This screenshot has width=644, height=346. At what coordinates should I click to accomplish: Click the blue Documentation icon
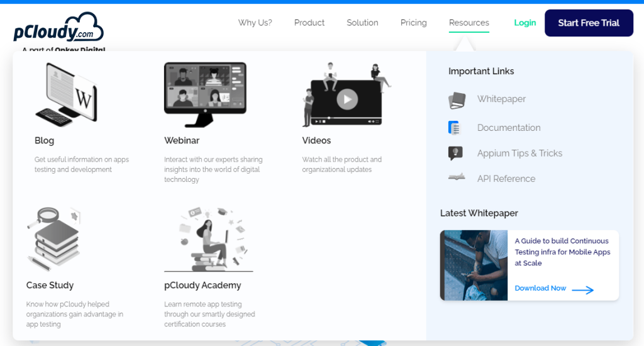point(454,128)
